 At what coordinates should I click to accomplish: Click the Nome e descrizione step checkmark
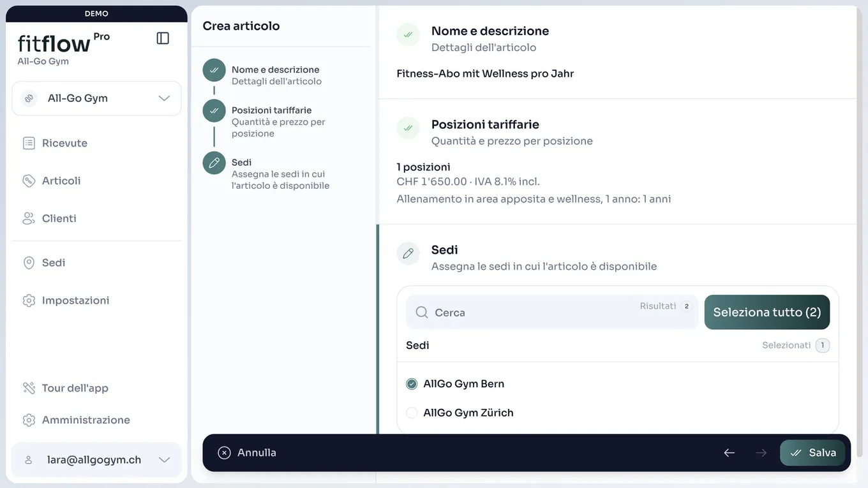(x=214, y=70)
